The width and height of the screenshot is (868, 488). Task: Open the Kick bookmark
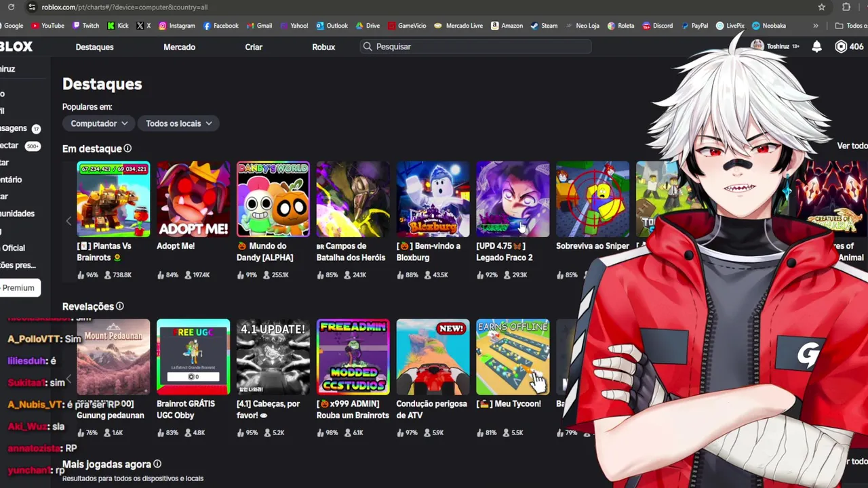(x=118, y=26)
